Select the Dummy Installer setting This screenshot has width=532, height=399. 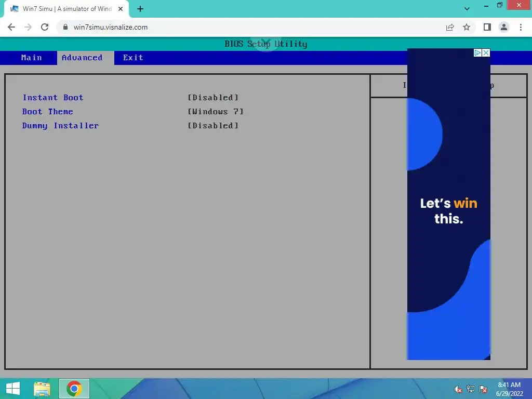pyautogui.click(x=60, y=126)
